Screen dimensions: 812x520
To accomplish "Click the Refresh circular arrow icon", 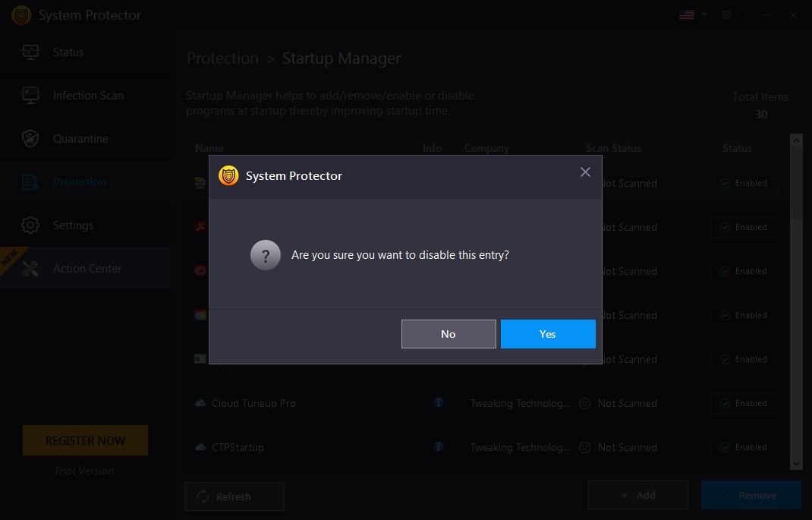I will pos(202,496).
